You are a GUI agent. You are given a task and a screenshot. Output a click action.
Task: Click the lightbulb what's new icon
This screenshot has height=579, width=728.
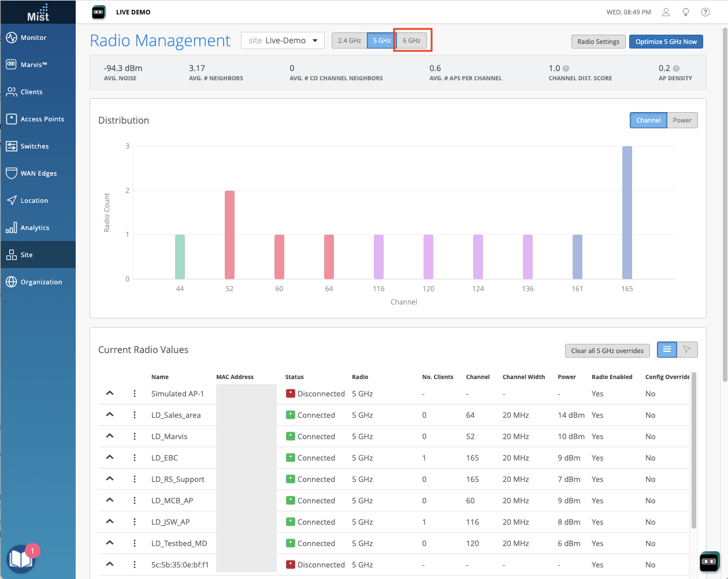tap(686, 12)
